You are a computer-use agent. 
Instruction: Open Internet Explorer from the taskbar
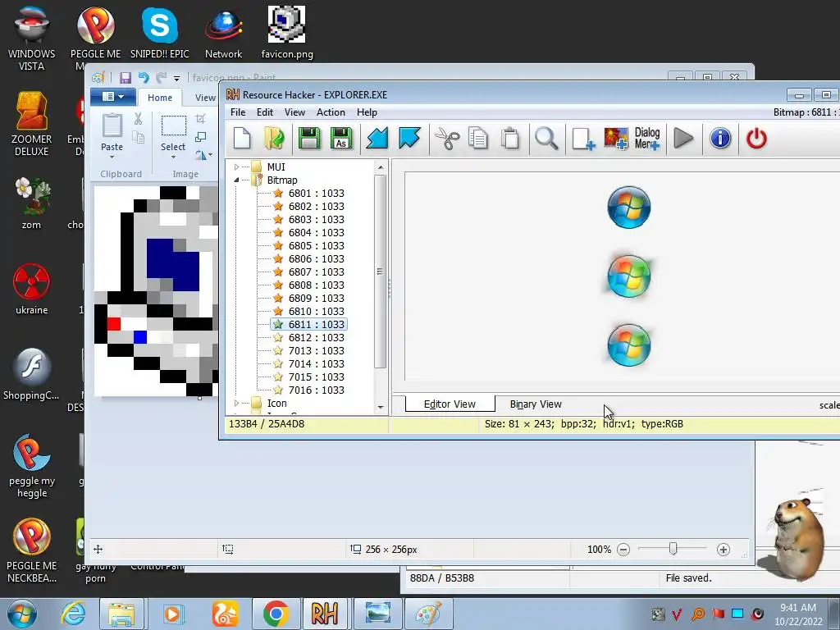(73, 614)
